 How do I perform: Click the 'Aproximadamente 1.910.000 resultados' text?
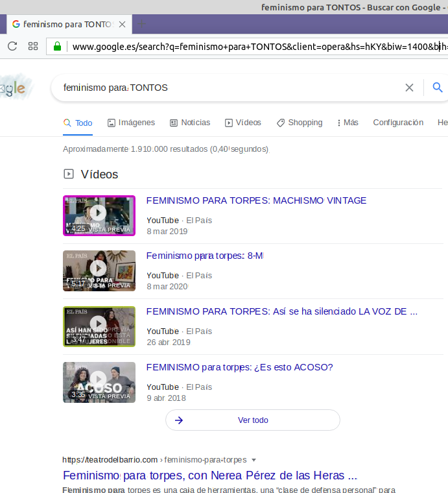166,149
